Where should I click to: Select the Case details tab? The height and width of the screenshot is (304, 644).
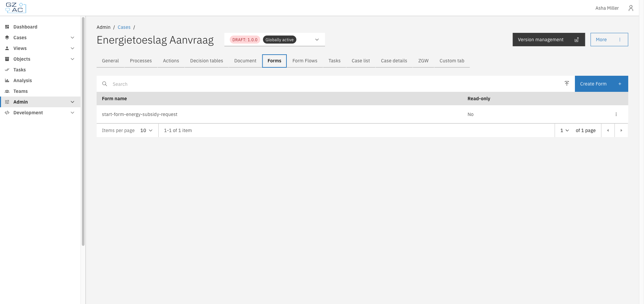[394, 61]
